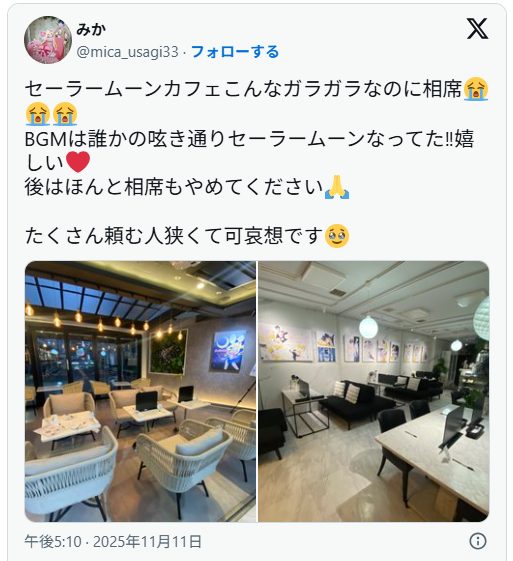
Task: Open the X logo in the corner
Action: coord(477,29)
